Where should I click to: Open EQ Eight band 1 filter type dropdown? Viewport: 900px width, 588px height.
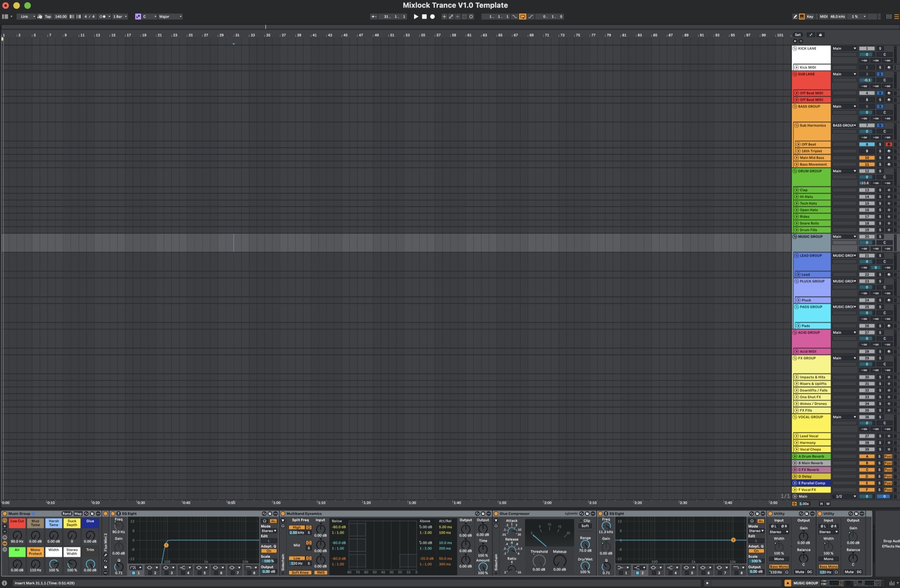click(x=135, y=567)
